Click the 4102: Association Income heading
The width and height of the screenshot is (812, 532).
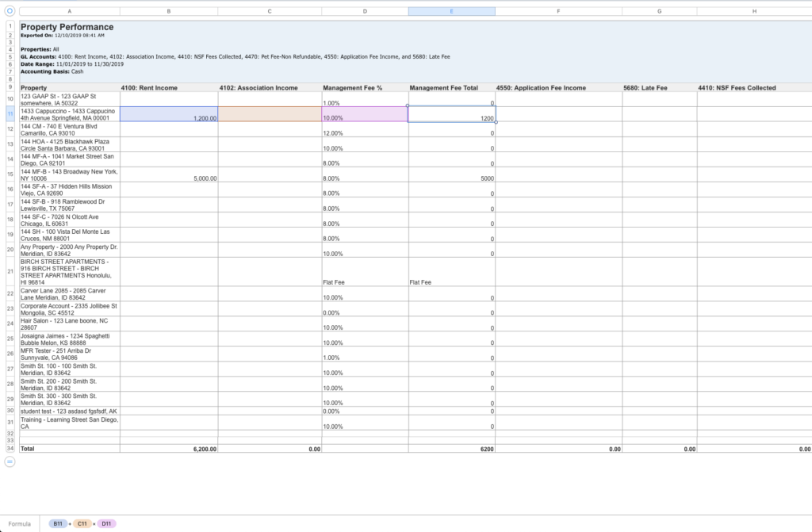270,87
